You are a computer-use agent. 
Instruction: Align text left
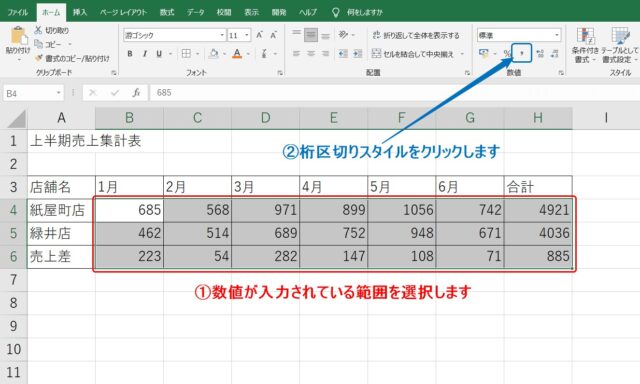click(297, 53)
